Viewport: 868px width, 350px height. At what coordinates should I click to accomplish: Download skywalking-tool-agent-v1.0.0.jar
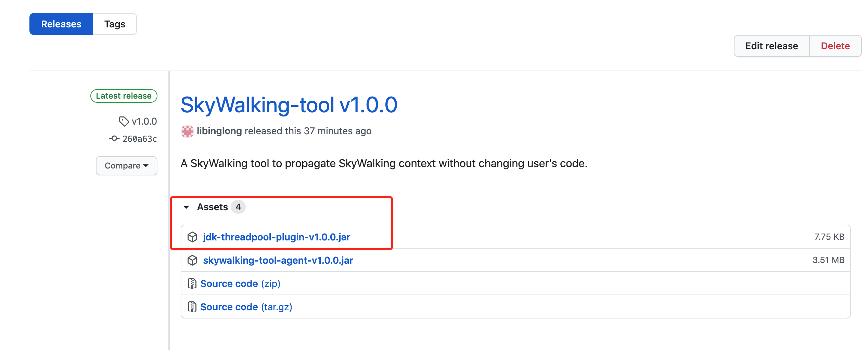[x=278, y=260]
